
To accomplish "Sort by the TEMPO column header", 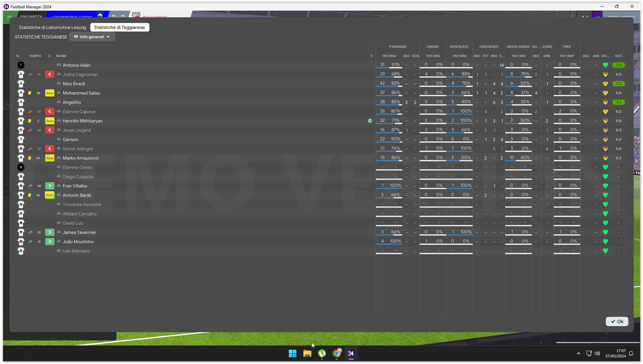I will [35, 56].
